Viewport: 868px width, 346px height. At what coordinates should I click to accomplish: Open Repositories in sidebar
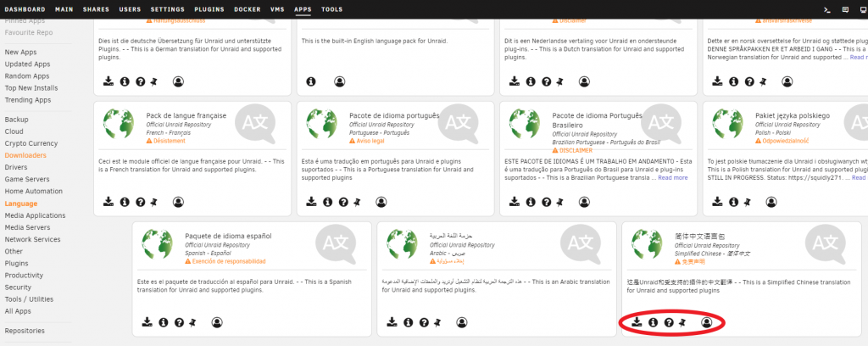[25, 331]
